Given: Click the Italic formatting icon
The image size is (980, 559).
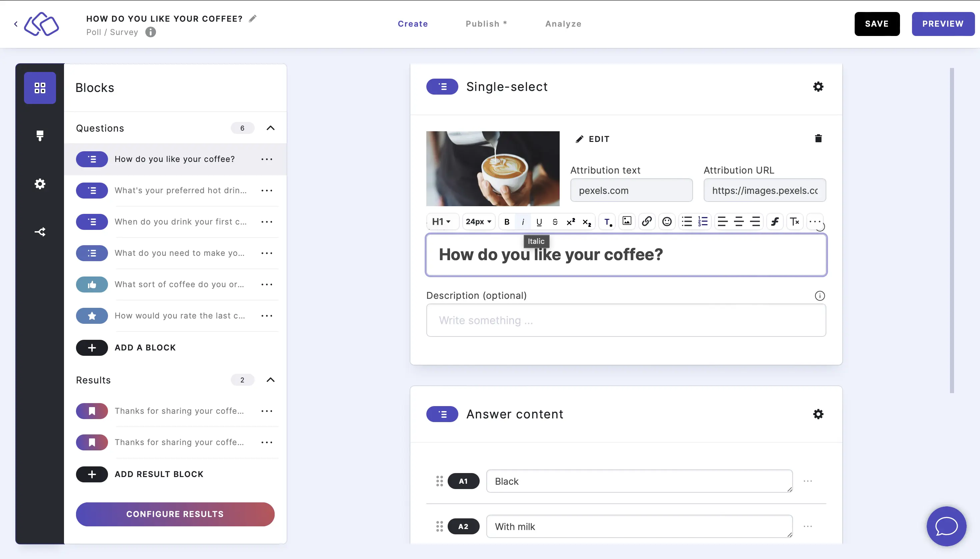Looking at the screenshot, I should (523, 221).
